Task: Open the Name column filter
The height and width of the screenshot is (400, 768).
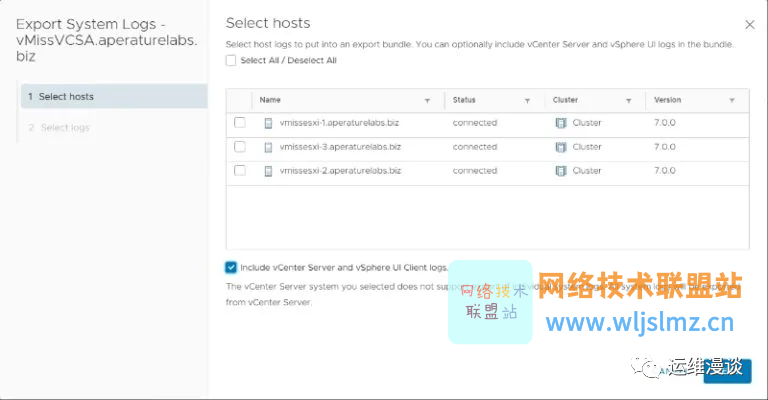Action: 427,100
